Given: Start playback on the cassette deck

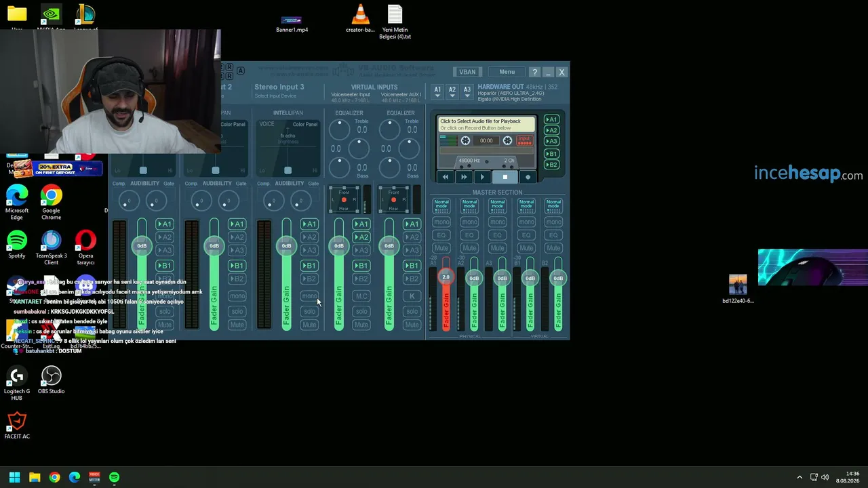Looking at the screenshot, I should click(x=482, y=178).
